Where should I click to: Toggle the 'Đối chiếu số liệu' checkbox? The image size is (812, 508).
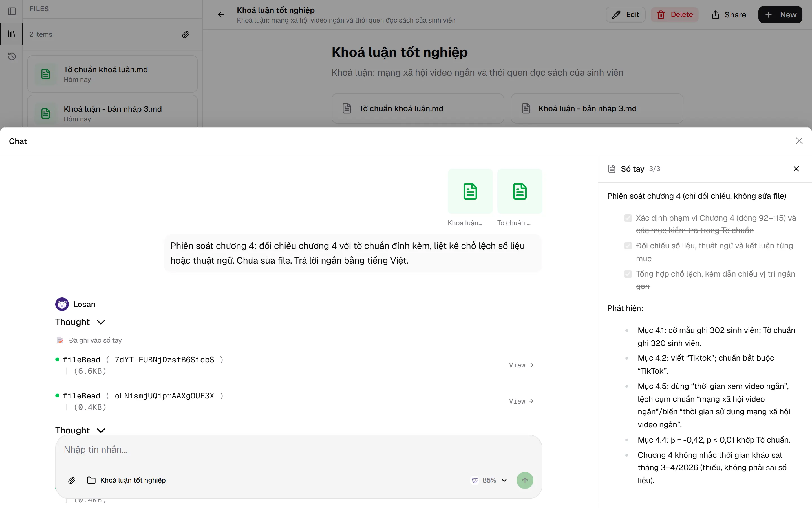tap(627, 246)
